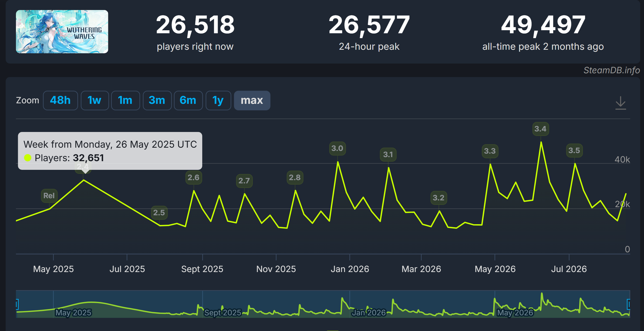The height and width of the screenshot is (331, 644).
Task: Set zoom range to 1y
Action: pos(218,100)
